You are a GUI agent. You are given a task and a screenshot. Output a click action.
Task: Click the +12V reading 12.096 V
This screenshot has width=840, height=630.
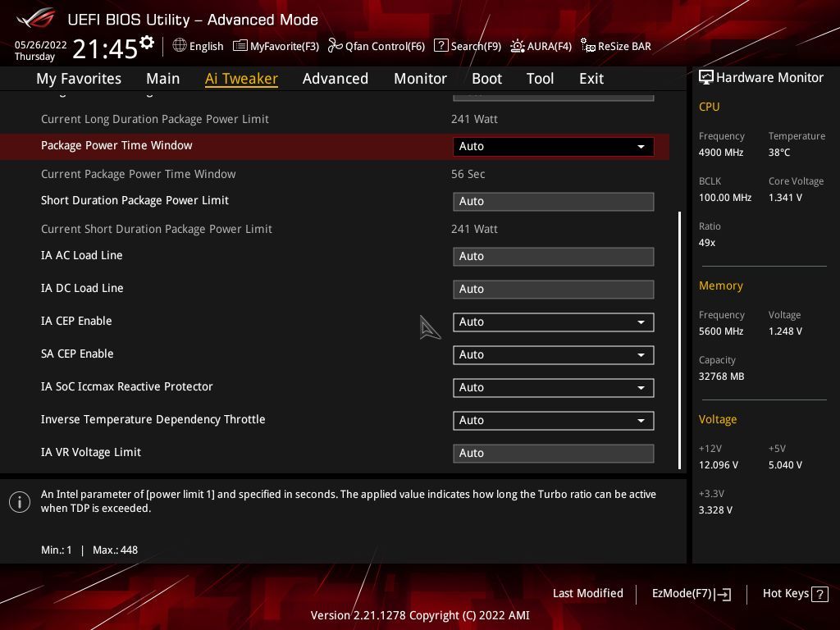pos(718,465)
